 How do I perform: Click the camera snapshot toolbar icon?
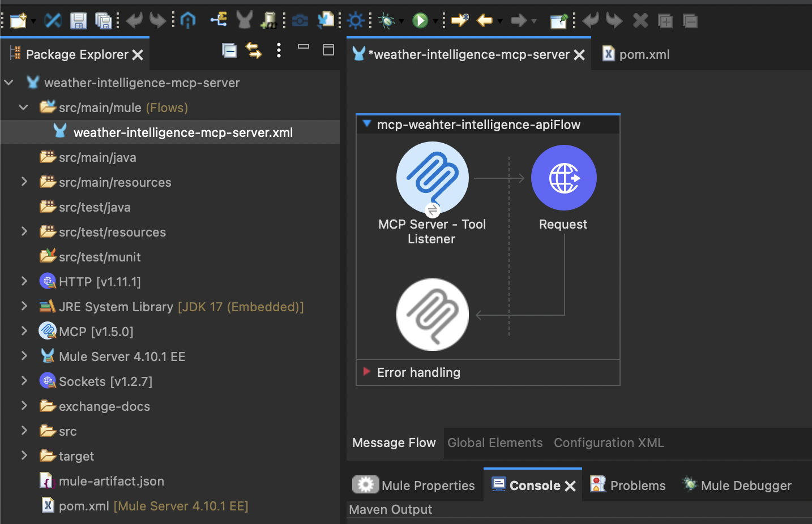[x=300, y=21]
